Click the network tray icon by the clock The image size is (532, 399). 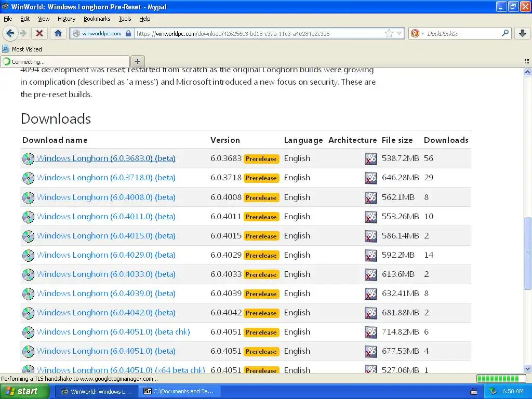point(494,391)
